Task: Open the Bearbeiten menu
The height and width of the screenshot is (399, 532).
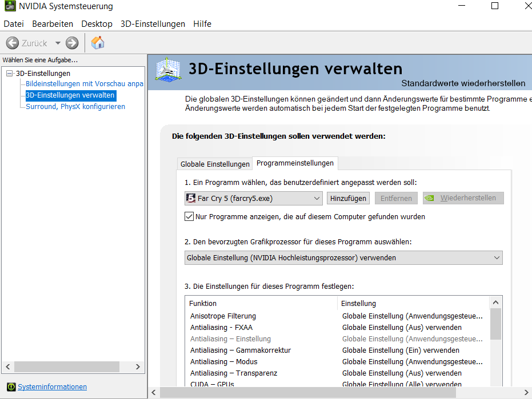Action: [x=53, y=24]
